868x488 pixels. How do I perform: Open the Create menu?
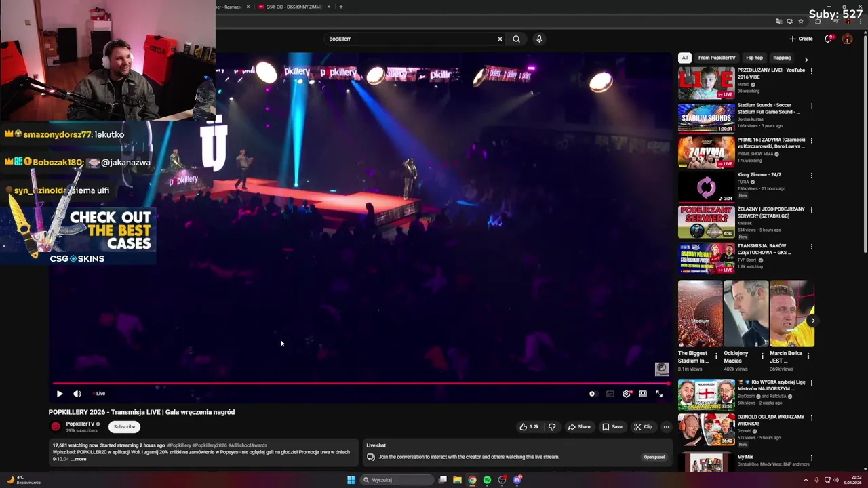801,39
